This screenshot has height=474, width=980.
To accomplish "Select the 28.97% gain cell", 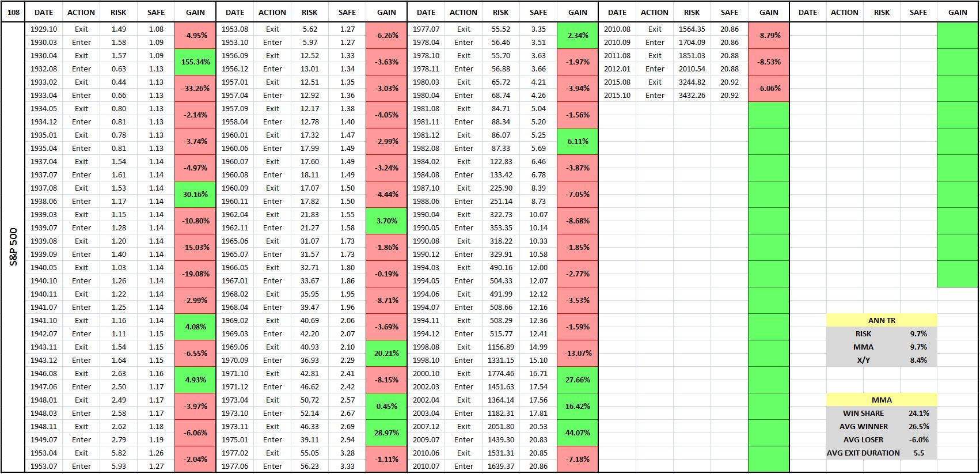I will pos(386,433).
